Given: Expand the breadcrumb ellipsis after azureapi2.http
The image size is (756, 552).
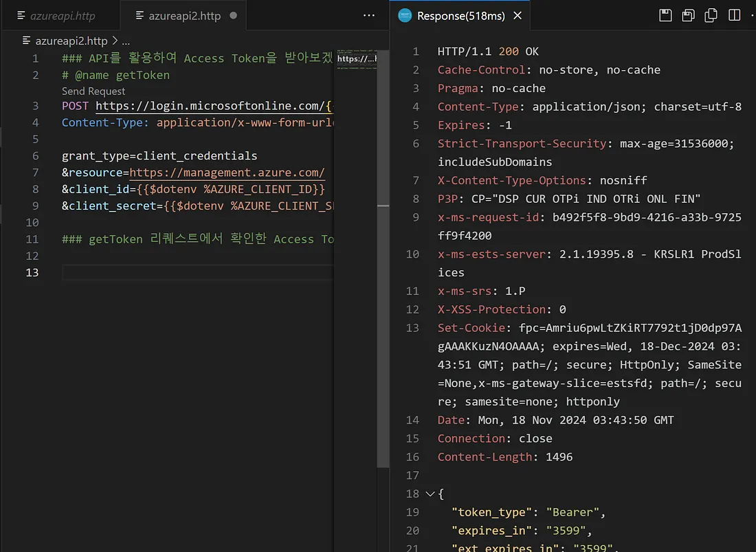Looking at the screenshot, I should pyautogui.click(x=126, y=41).
